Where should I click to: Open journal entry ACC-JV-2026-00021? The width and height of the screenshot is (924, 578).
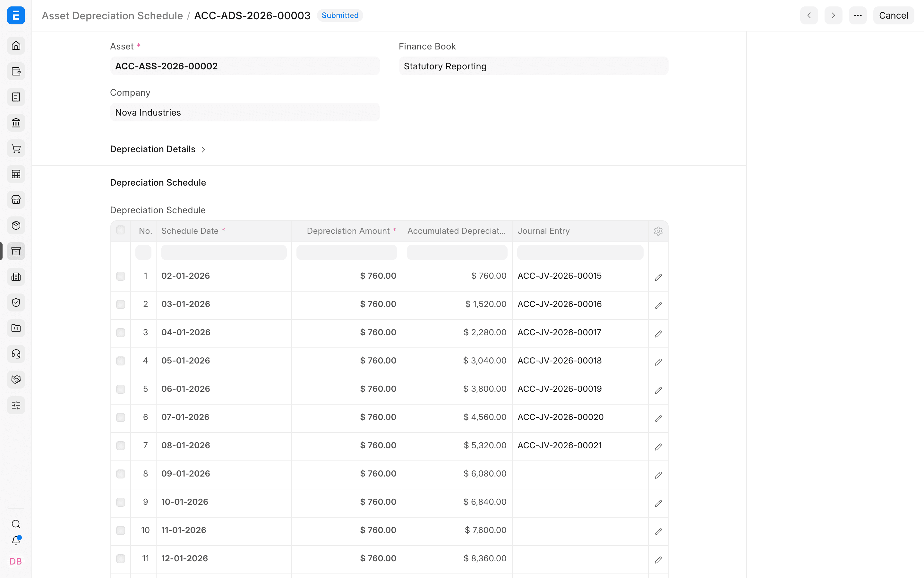click(559, 445)
